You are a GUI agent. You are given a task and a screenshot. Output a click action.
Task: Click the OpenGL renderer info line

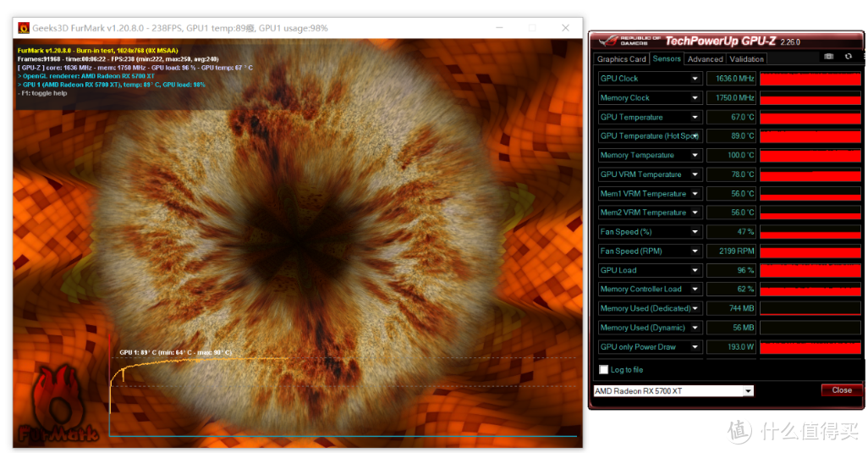[x=85, y=76]
